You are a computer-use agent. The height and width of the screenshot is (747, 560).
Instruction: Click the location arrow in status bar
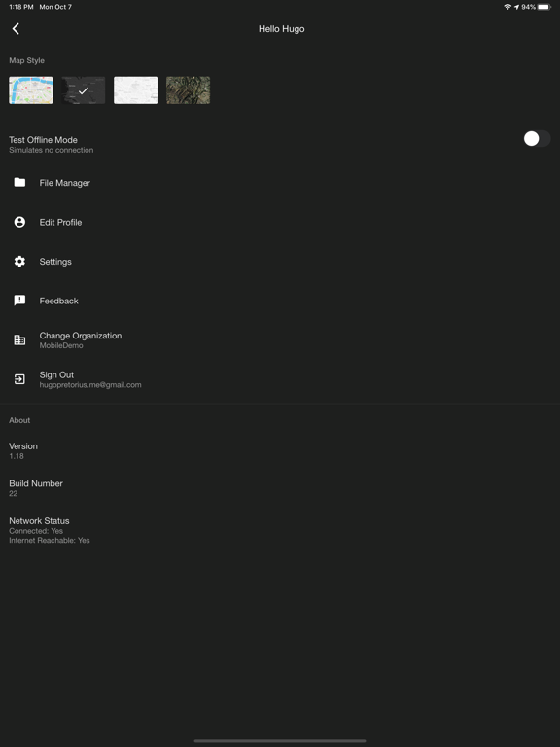pos(516,7)
